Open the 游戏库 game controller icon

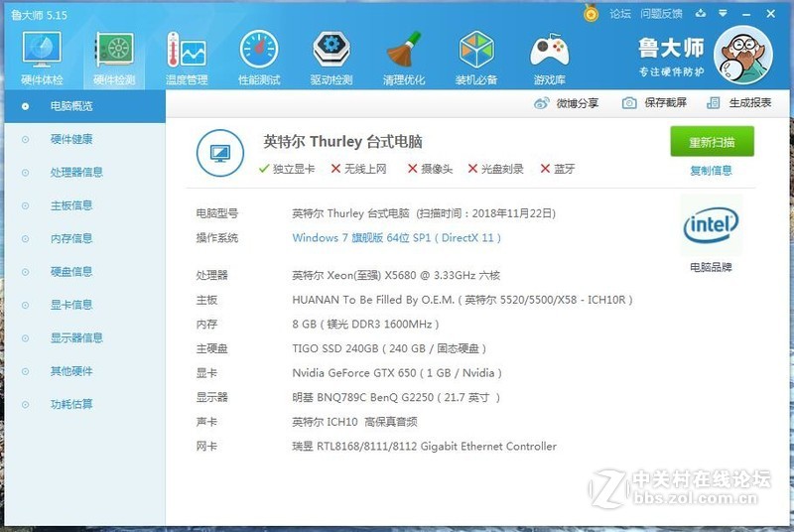[x=550, y=59]
